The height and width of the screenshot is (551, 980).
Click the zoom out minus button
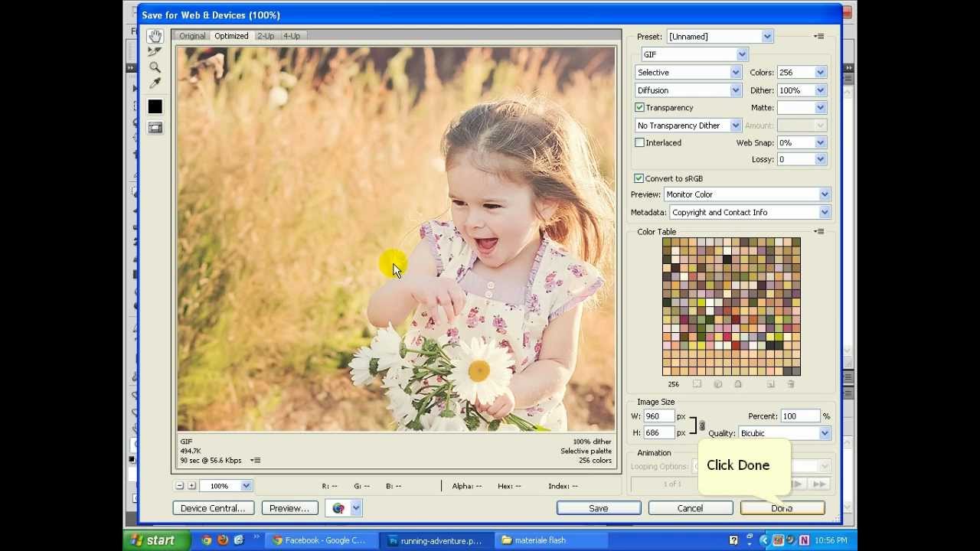tap(179, 485)
